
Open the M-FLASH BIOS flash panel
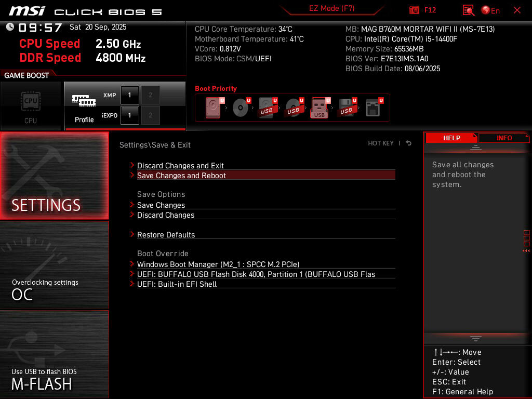(54, 354)
